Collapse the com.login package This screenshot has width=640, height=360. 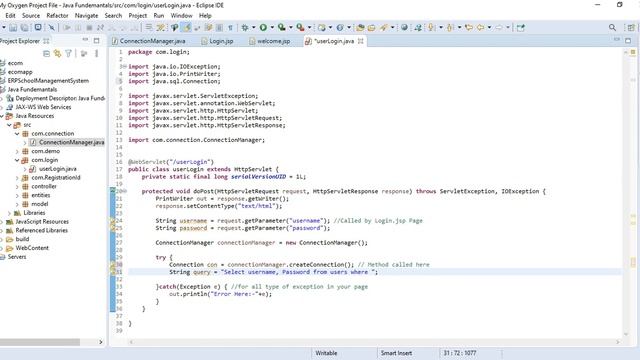tap(17, 160)
